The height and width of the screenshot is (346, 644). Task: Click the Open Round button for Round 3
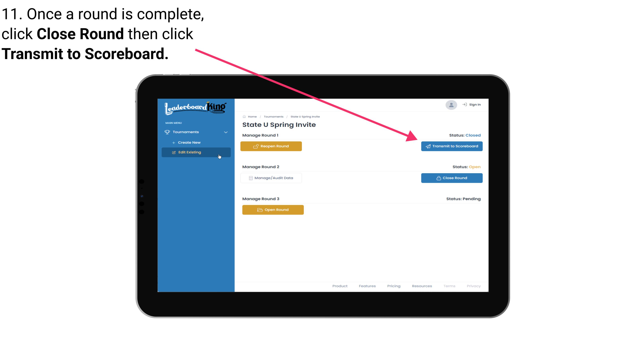pyautogui.click(x=273, y=210)
